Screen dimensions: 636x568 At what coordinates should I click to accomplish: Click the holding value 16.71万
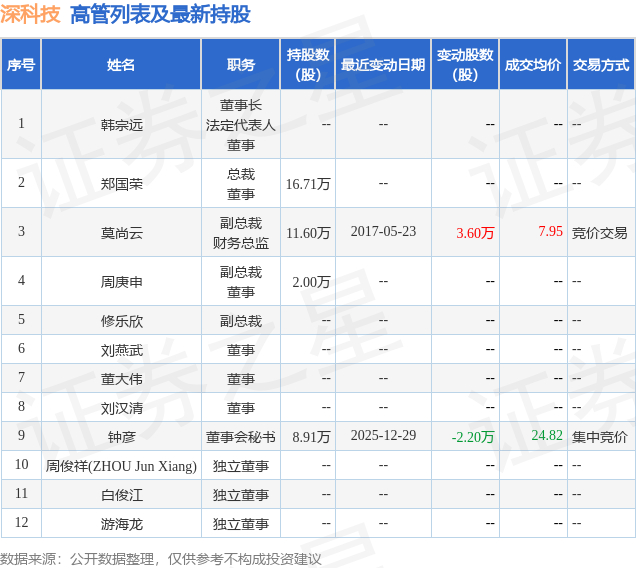308,184
